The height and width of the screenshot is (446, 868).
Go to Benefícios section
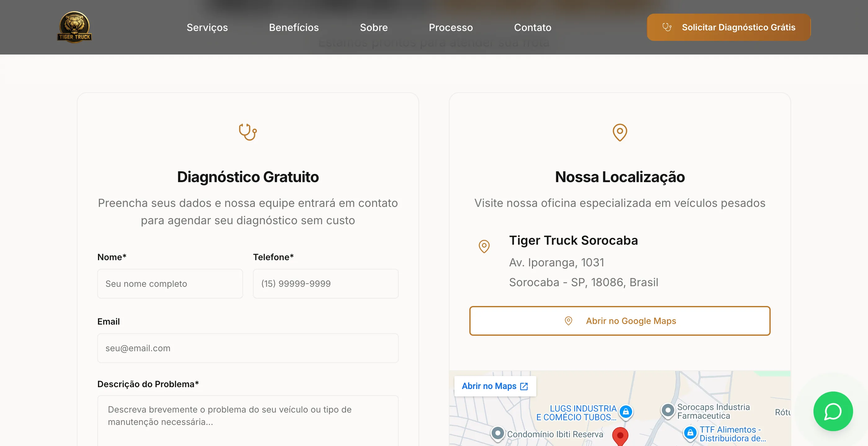pos(294,27)
